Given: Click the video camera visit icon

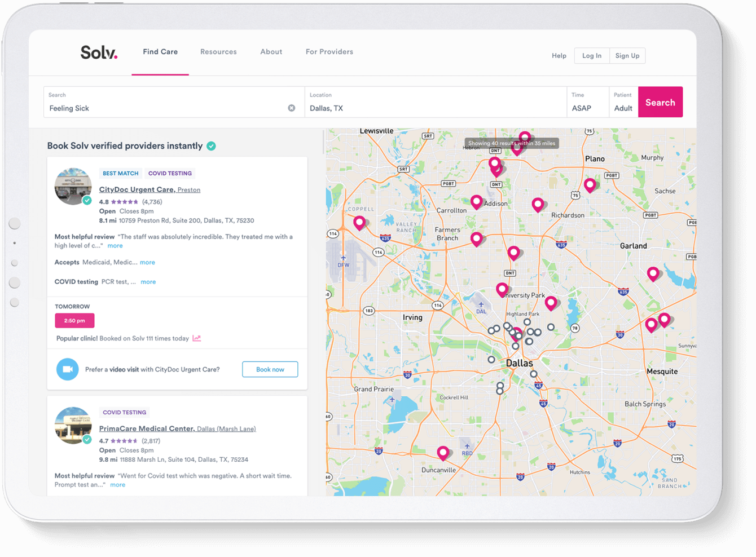Looking at the screenshot, I should [x=68, y=369].
